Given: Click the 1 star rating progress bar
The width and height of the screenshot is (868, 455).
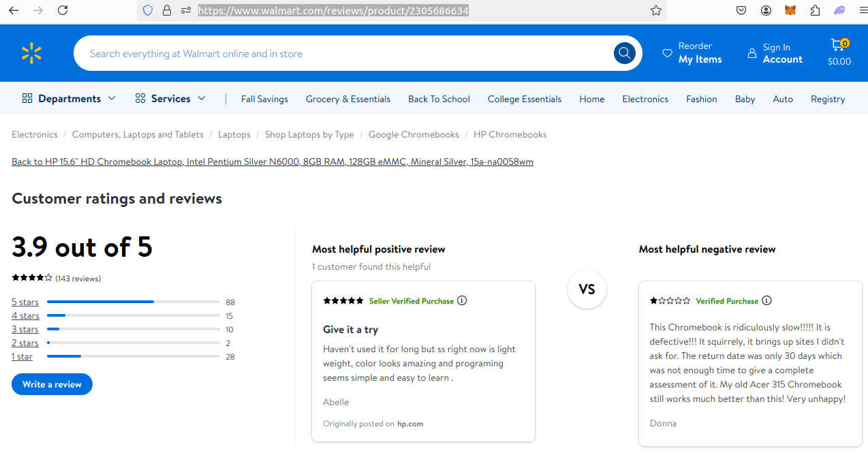Looking at the screenshot, I should (x=134, y=356).
